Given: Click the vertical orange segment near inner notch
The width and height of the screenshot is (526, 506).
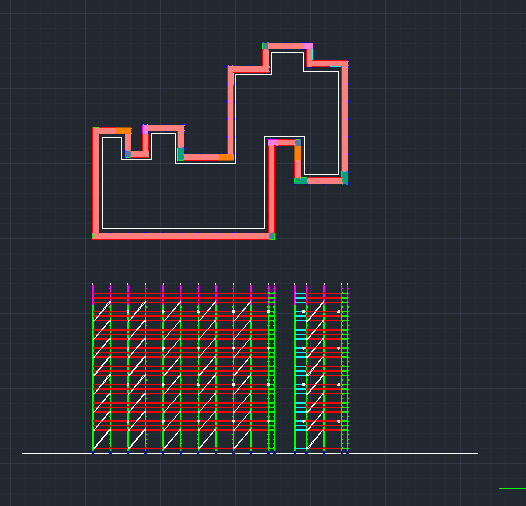Looking at the screenshot, I should point(298,153).
